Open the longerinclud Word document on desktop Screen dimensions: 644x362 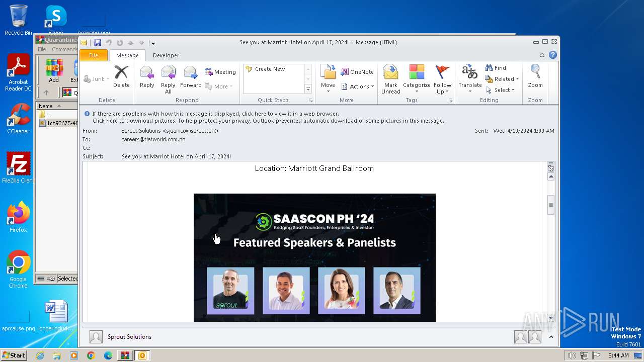pyautogui.click(x=55, y=316)
